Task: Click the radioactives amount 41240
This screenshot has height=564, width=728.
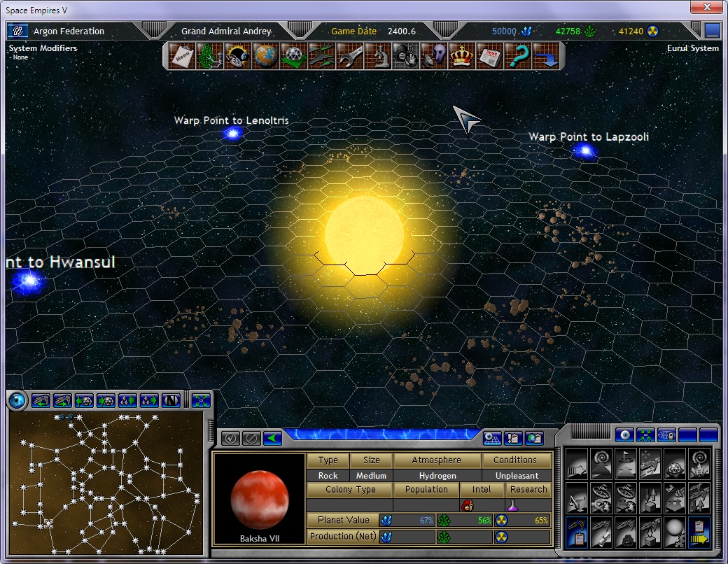Action: 631,31
